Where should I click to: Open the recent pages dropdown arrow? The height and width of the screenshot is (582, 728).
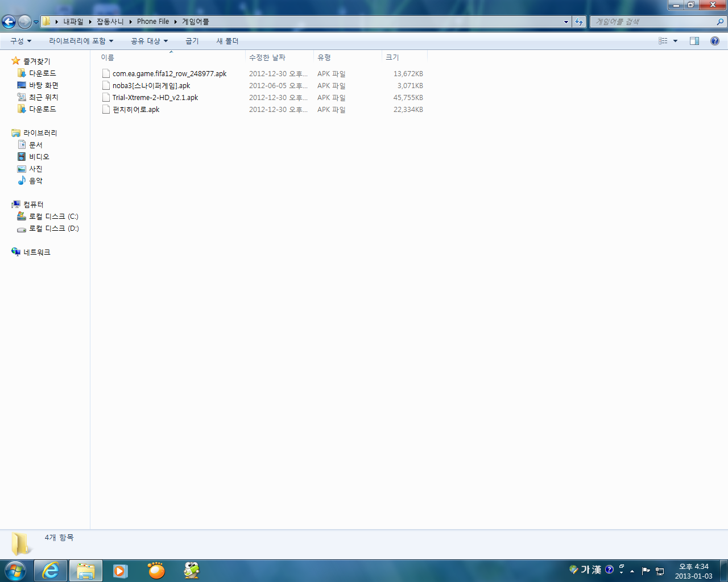(x=36, y=22)
